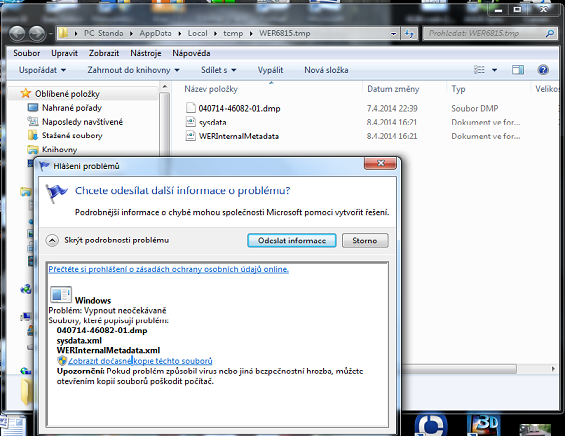The width and height of the screenshot is (565, 436).
Task: Click the Storno button
Action: [365, 240]
